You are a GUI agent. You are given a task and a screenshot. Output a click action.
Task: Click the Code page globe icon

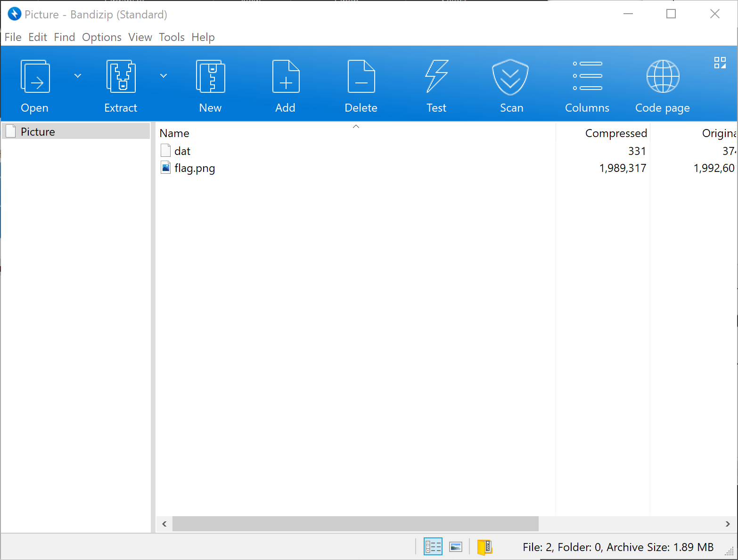pos(663,77)
